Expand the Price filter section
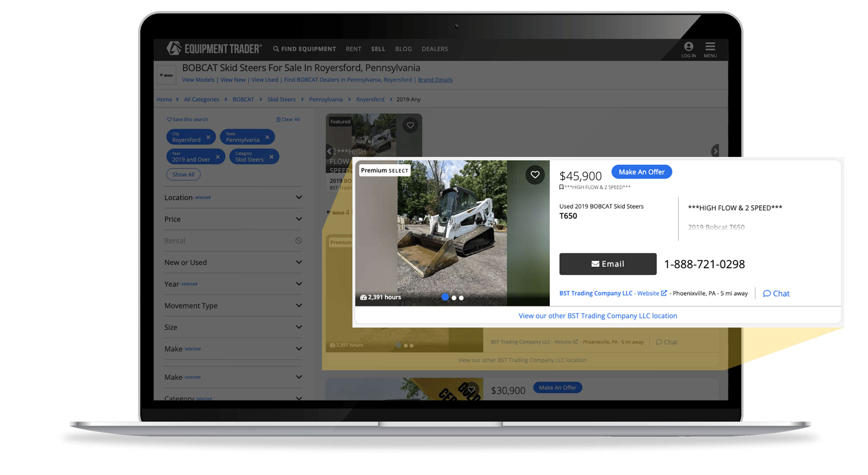Image resolution: width=868 pixels, height=475 pixels. (x=299, y=219)
